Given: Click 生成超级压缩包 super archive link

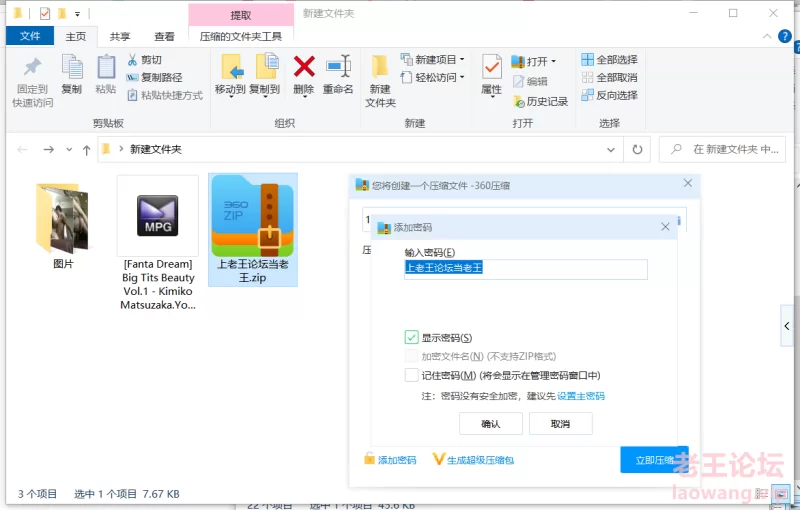Looking at the screenshot, I should point(473,460).
